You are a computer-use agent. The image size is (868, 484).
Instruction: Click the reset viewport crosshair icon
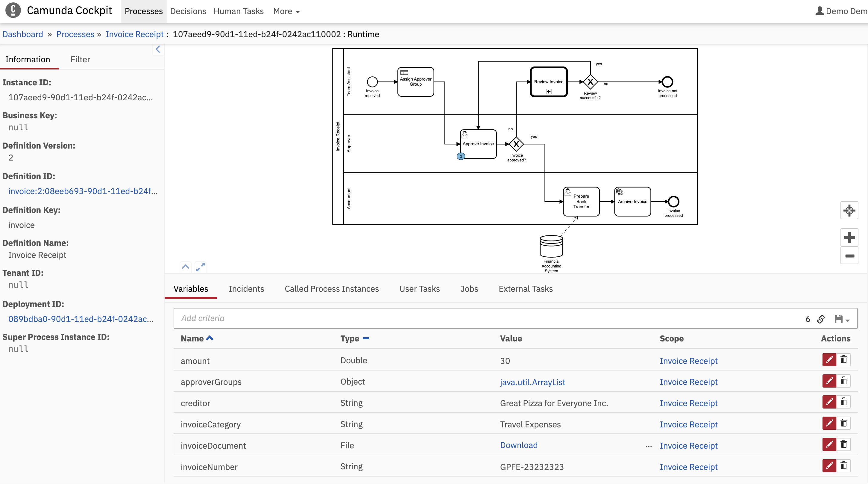[849, 211]
